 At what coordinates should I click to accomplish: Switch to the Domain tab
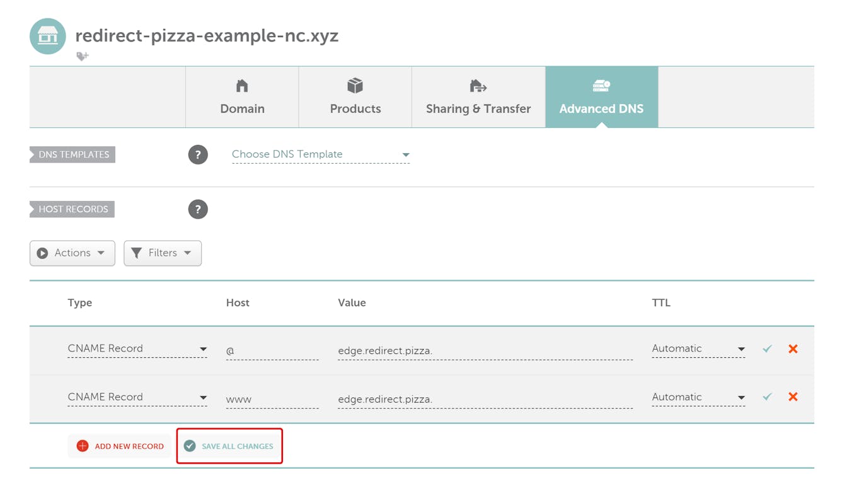pos(242,97)
